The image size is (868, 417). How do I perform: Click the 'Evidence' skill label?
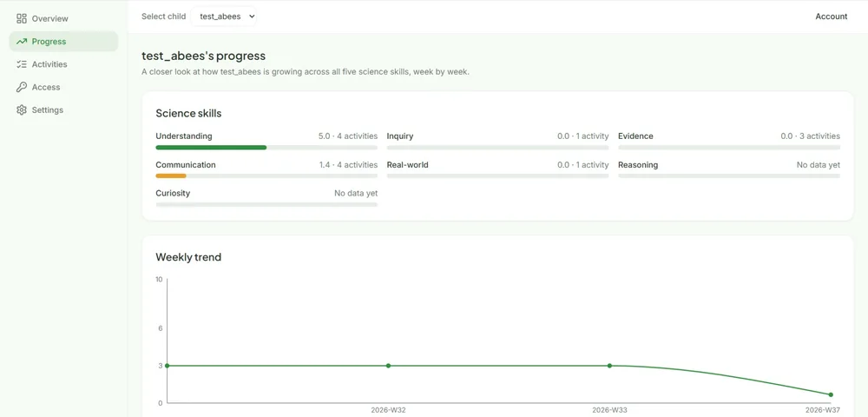(635, 136)
